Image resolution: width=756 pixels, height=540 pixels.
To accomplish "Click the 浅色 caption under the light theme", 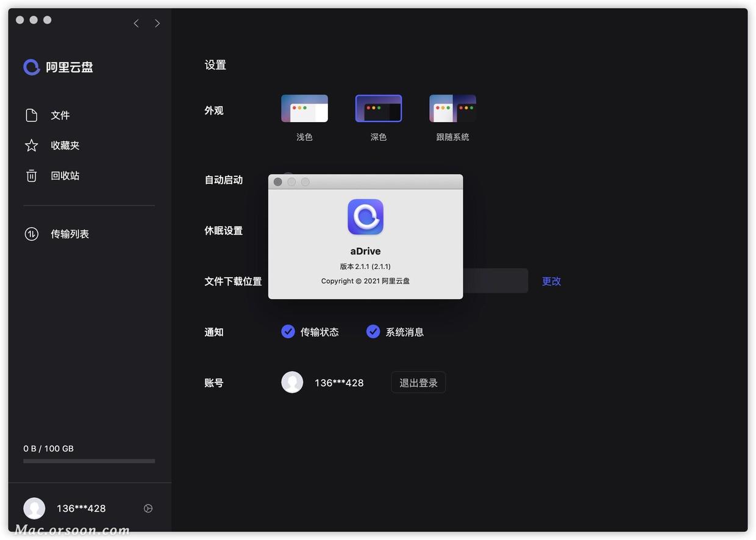I will click(304, 137).
